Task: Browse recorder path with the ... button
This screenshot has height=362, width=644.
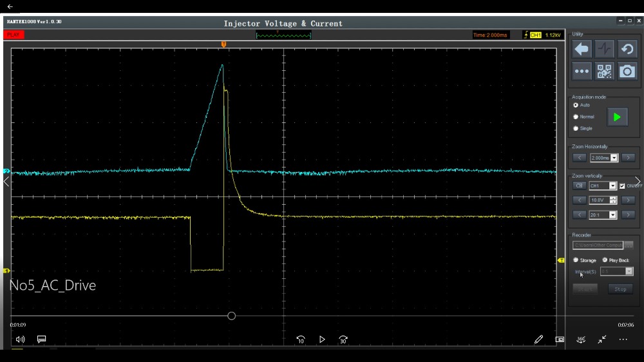Action: 629,245
